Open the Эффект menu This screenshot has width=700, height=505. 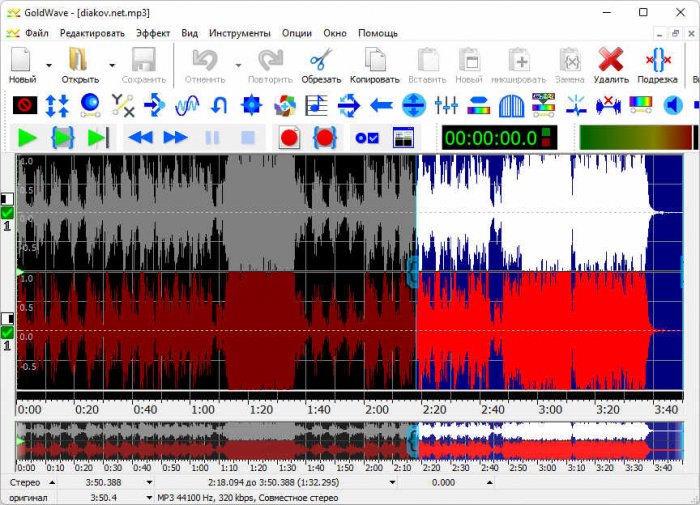point(153,32)
